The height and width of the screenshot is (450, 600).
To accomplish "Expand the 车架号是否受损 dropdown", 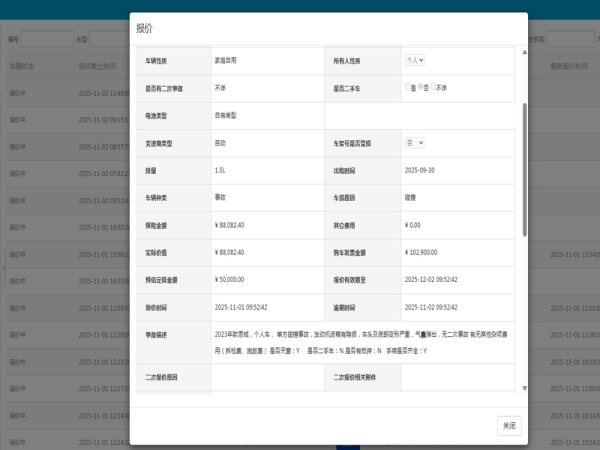I will (x=414, y=144).
